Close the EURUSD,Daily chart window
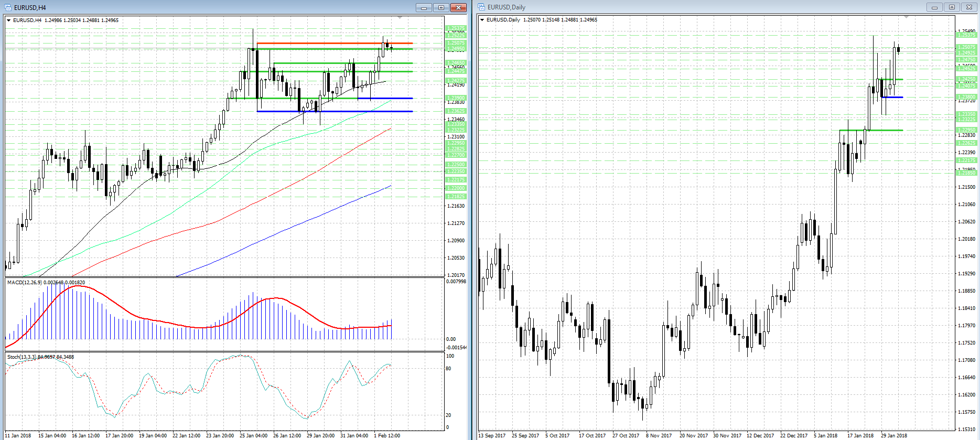The image size is (980, 440). click(x=969, y=7)
